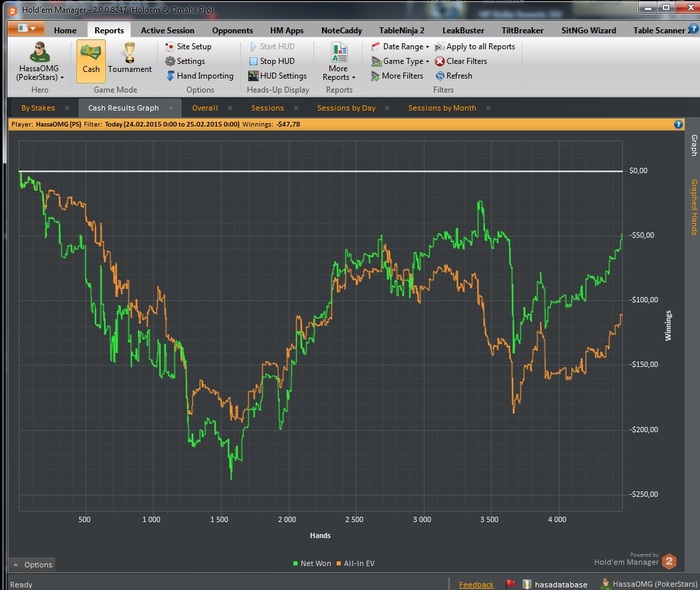
Task: Expand the Options panel
Action: coord(32,565)
